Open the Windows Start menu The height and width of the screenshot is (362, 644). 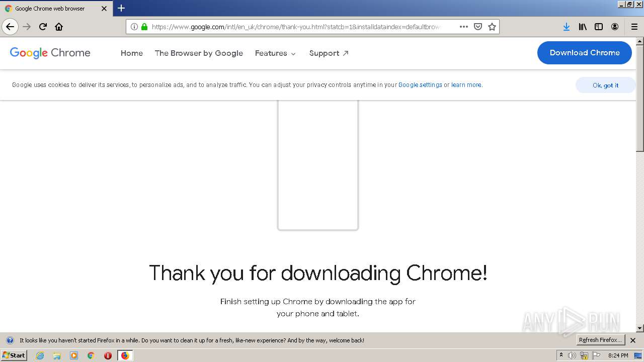(x=14, y=355)
